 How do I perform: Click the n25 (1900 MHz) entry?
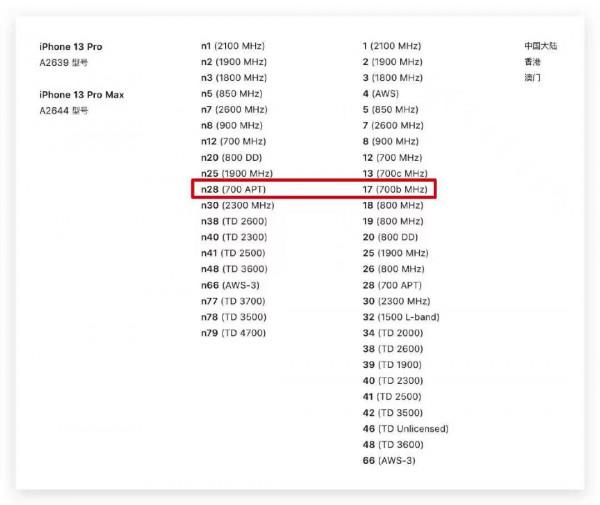pos(237,173)
